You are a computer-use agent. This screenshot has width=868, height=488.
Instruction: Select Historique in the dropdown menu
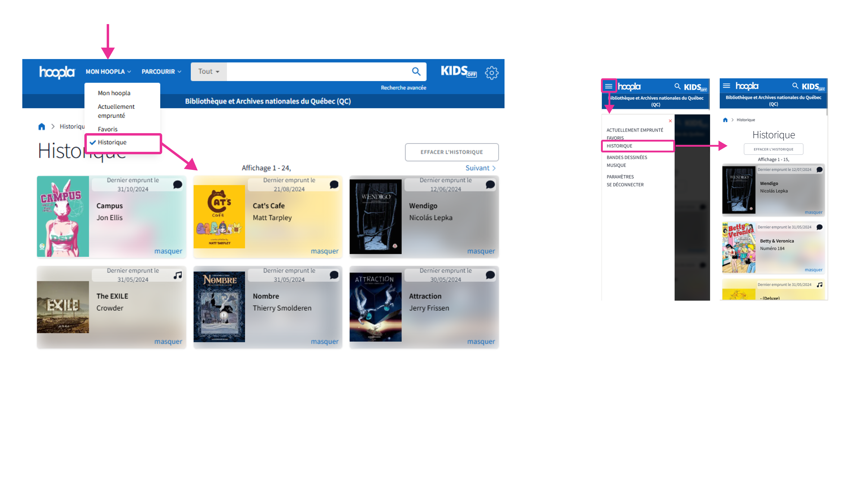tap(112, 142)
